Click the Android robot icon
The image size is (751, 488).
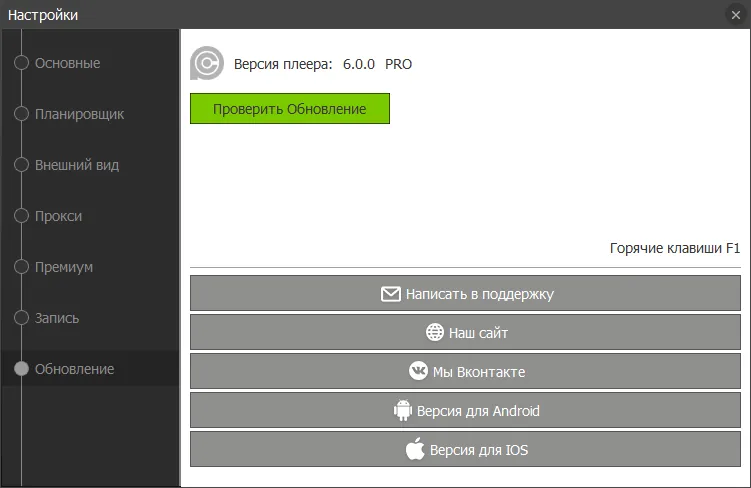click(x=402, y=410)
